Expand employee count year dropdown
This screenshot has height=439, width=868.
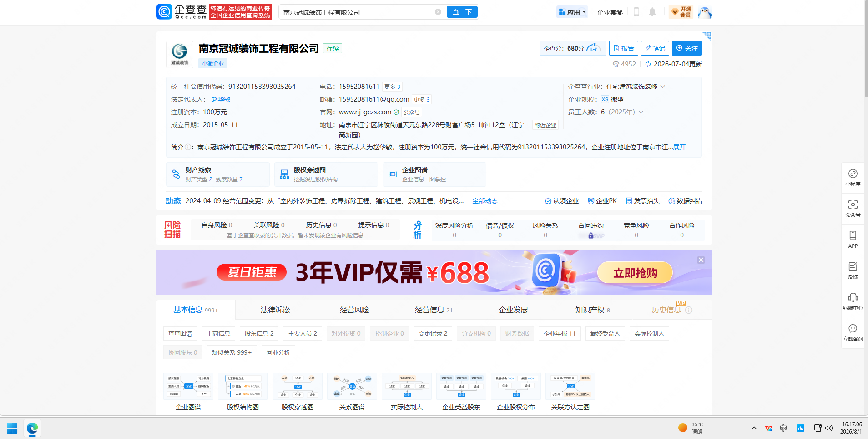coord(641,112)
